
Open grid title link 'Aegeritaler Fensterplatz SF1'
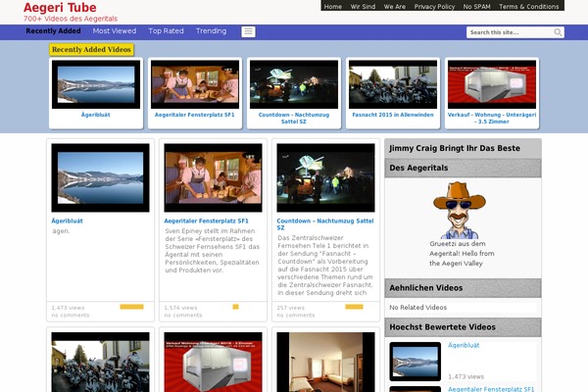pos(206,220)
